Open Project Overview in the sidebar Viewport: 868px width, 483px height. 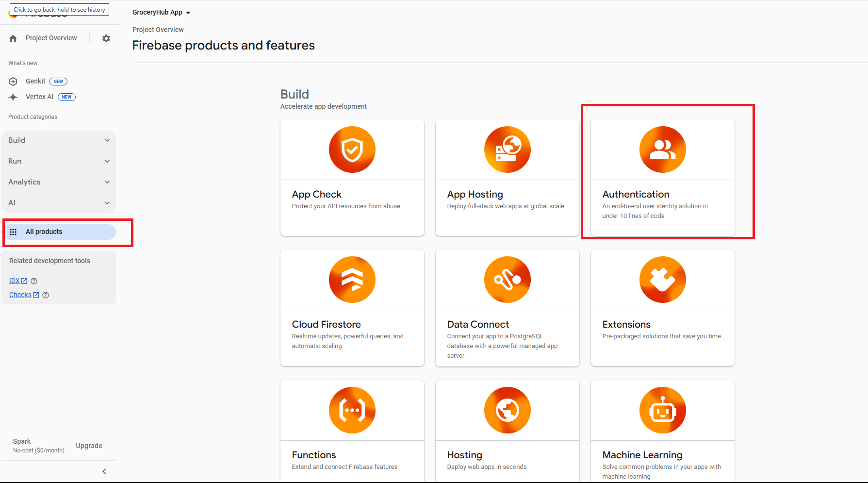click(51, 38)
